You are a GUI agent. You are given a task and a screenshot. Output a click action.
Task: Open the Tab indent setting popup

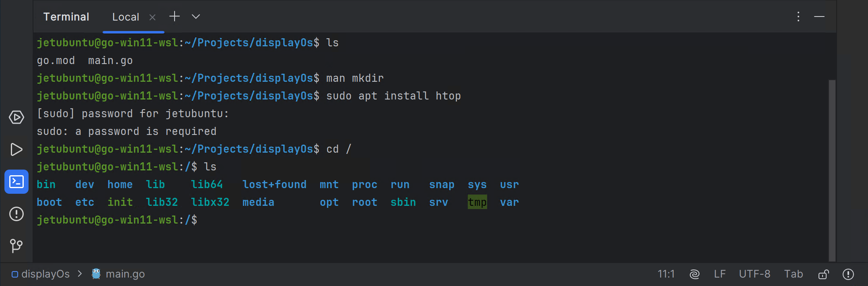point(793,274)
